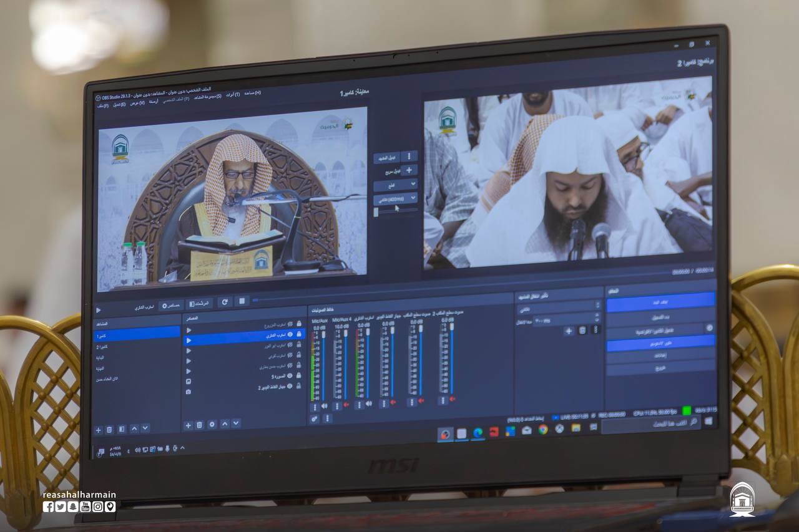Move scene up with arrow icon
The width and height of the screenshot is (799, 532).
pyautogui.click(x=134, y=428)
